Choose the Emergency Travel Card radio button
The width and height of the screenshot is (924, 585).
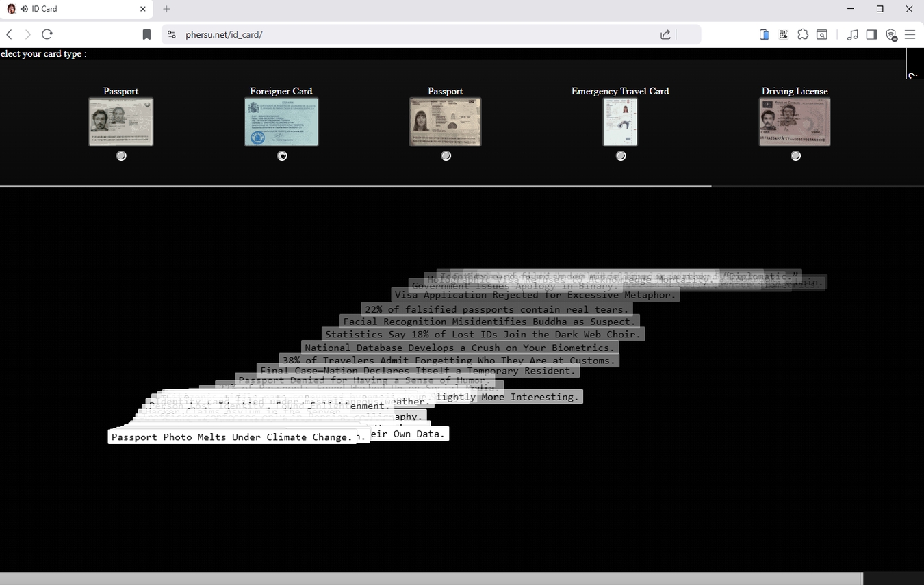click(x=620, y=155)
